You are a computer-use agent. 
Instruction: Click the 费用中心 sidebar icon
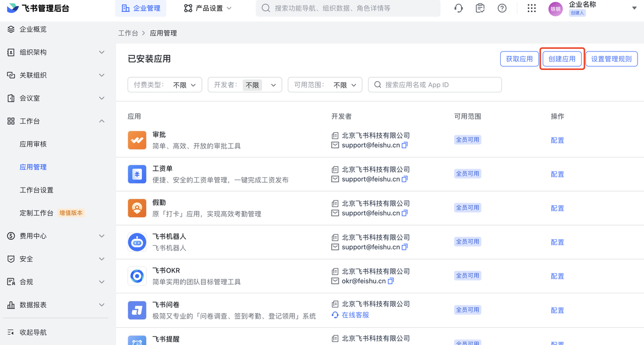(x=11, y=236)
